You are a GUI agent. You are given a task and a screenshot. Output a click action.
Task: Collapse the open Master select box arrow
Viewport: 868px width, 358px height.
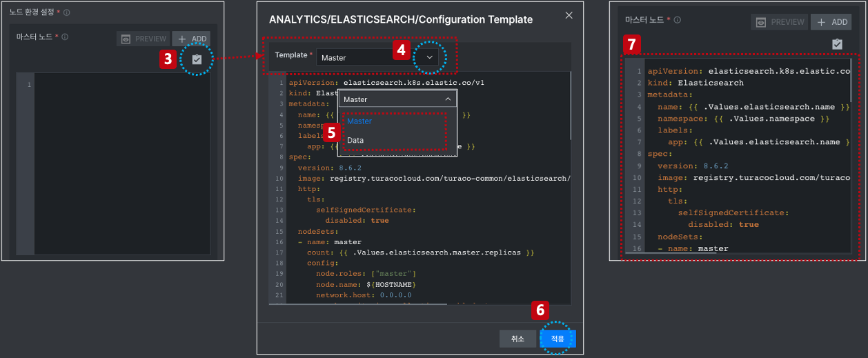(x=447, y=99)
